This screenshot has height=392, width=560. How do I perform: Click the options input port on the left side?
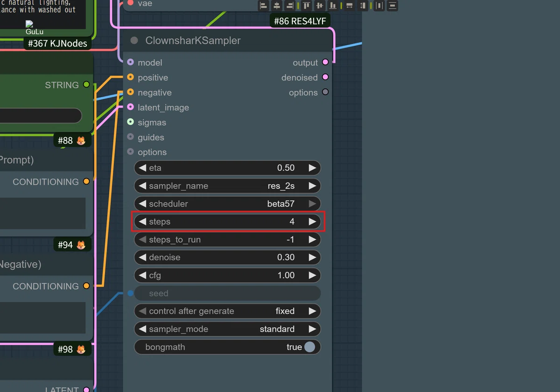(130, 152)
